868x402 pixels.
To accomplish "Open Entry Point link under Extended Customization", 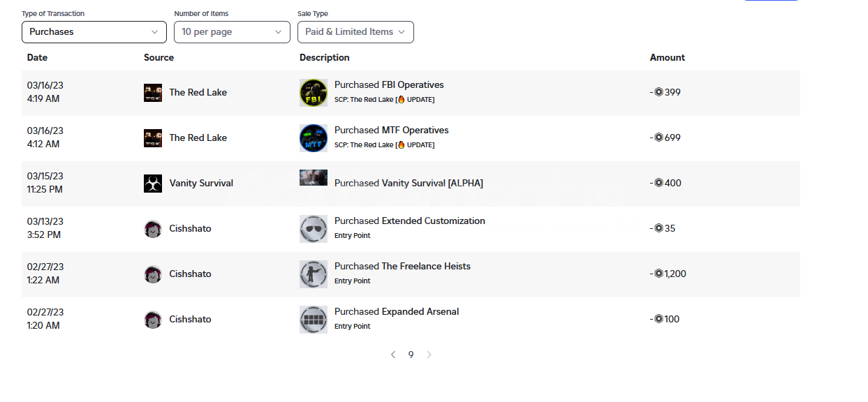I will (353, 236).
